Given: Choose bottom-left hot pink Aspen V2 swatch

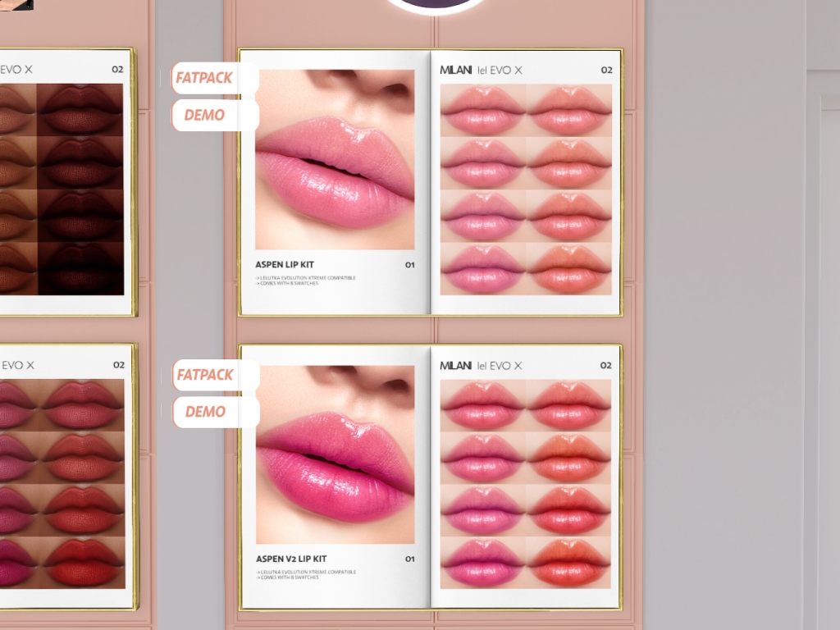Looking at the screenshot, I should (483, 563).
